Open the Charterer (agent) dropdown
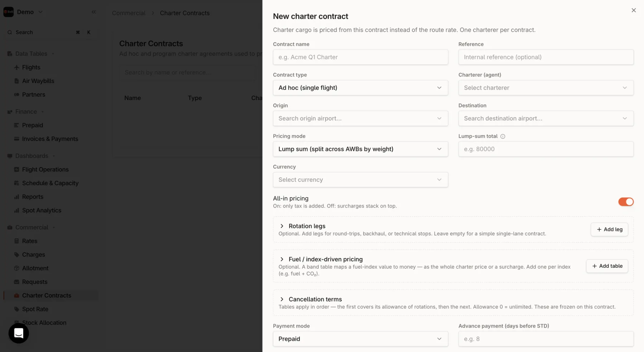The image size is (644, 352). [546, 88]
